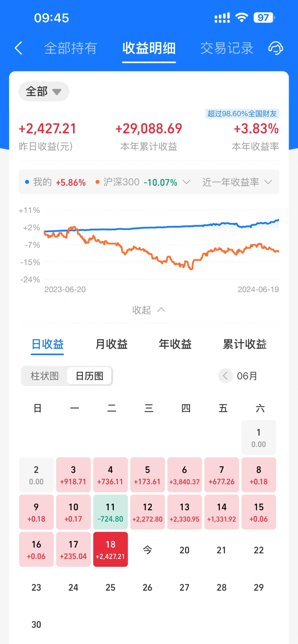This screenshot has height=644, width=298.
Task: Tap the cellular signal bars icon
Action: pos(222,18)
